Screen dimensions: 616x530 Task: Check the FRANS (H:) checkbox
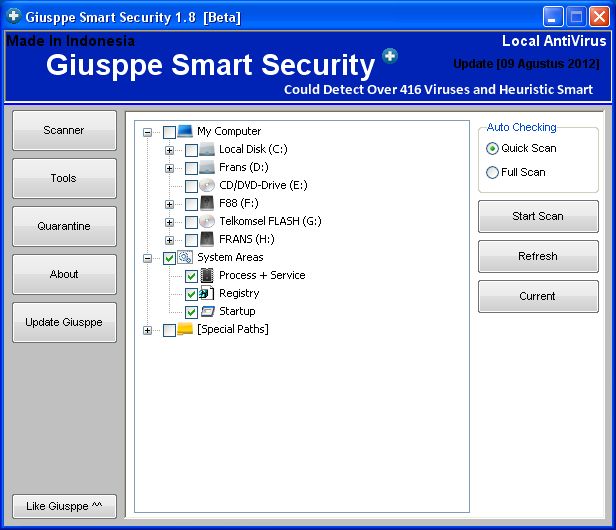click(191, 240)
